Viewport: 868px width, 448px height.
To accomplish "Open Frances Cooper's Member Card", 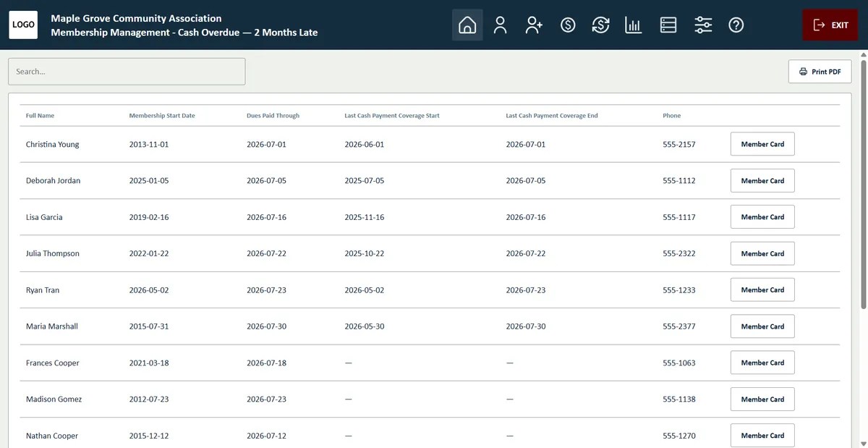I will point(762,363).
